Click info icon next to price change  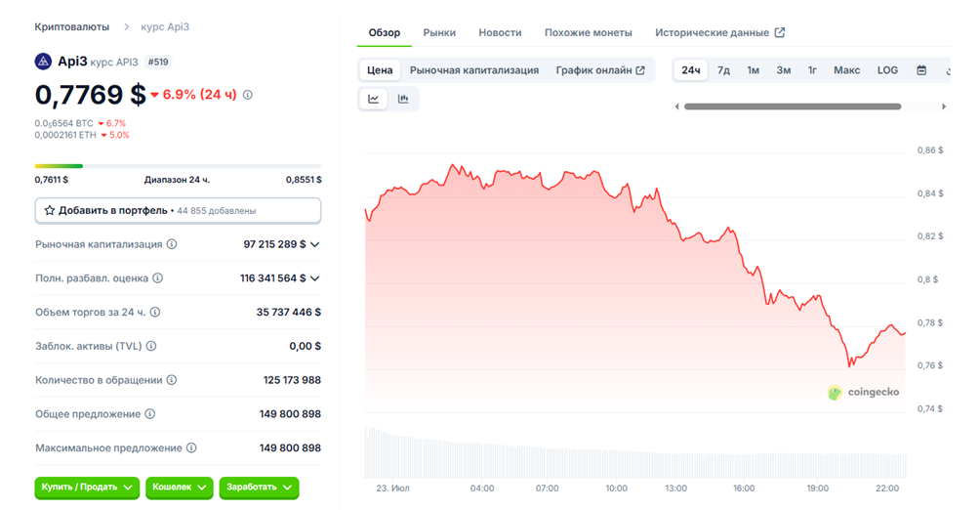click(248, 95)
